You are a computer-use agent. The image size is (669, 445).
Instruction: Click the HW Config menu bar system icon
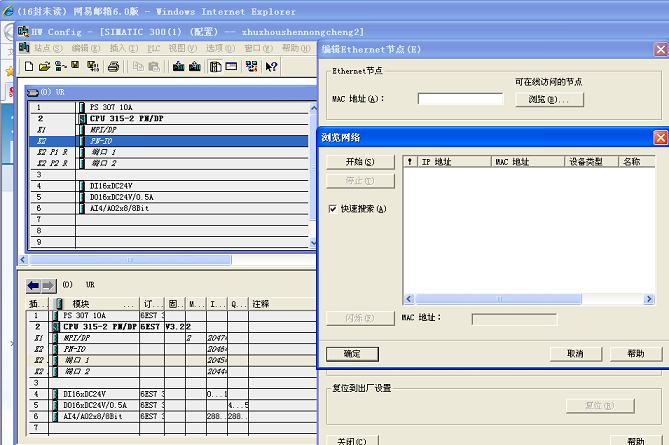(24, 47)
